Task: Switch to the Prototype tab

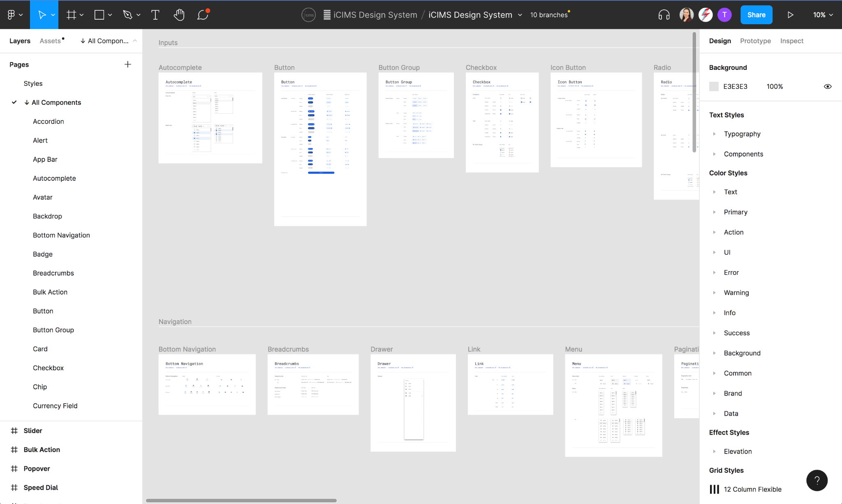Action: pos(755,41)
